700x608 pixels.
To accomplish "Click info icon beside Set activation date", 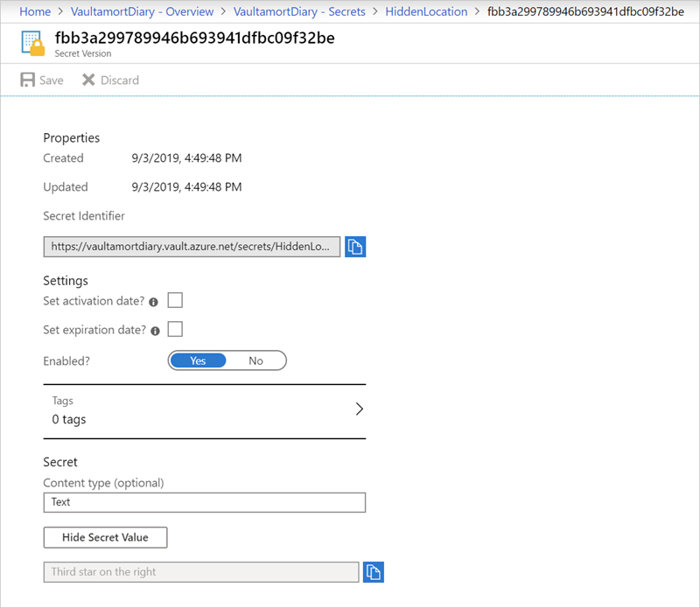I will (x=154, y=302).
